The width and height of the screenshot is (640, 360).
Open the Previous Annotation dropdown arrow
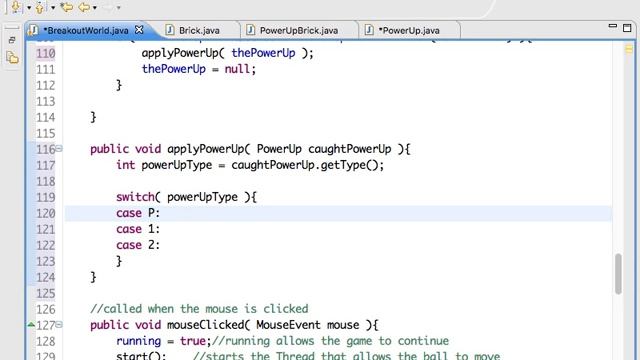click(53, 8)
